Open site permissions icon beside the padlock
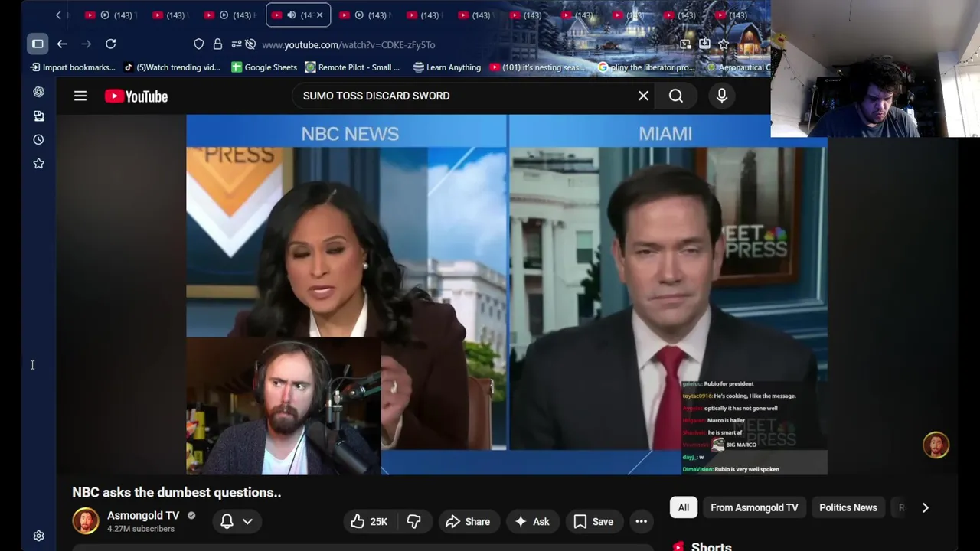Image resolution: width=980 pixels, height=551 pixels. (x=236, y=44)
